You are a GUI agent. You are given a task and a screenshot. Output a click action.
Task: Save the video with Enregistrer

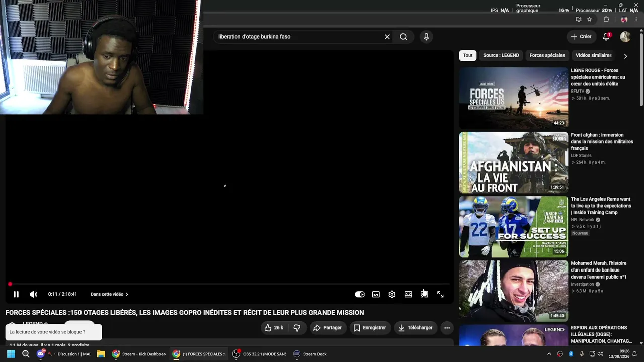(x=370, y=328)
